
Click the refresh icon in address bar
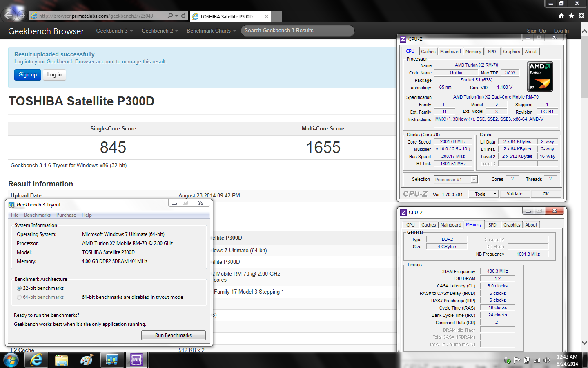point(183,16)
